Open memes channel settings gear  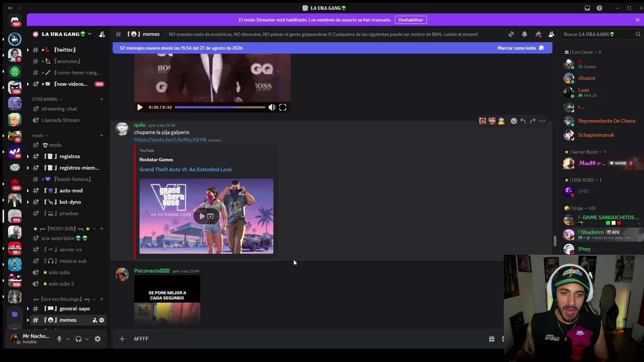click(x=102, y=320)
